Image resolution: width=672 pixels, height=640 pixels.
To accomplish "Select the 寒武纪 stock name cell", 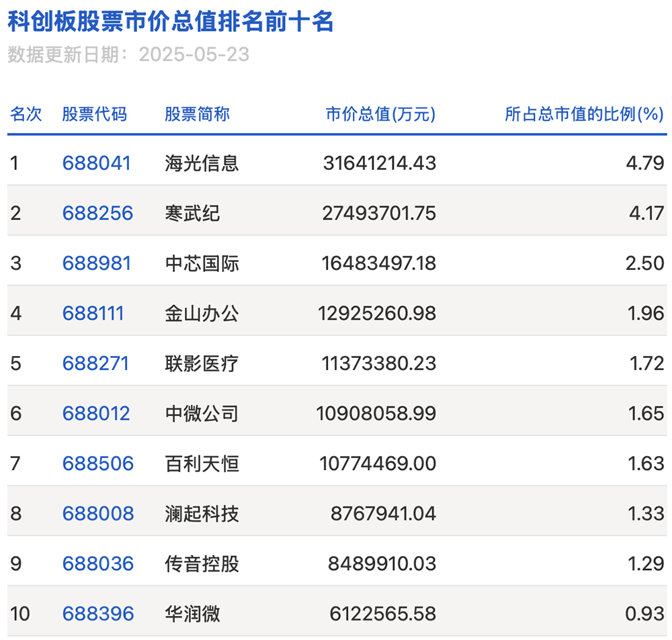I will (x=192, y=214).
